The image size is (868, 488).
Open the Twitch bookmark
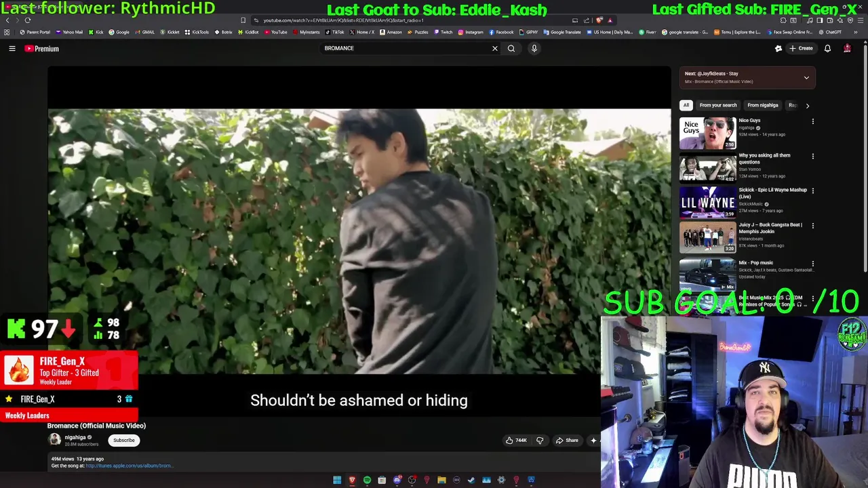coord(443,32)
